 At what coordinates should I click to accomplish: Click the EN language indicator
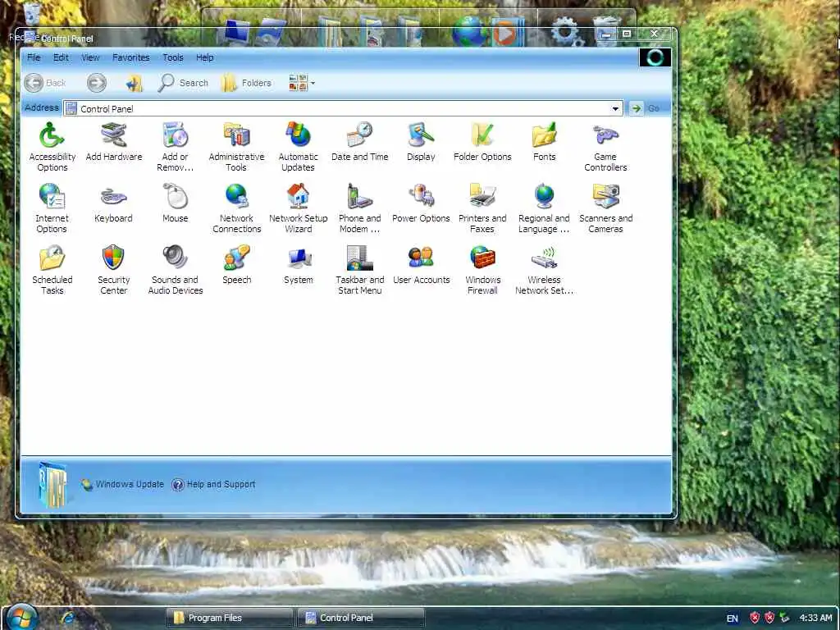[x=732, y=619]
